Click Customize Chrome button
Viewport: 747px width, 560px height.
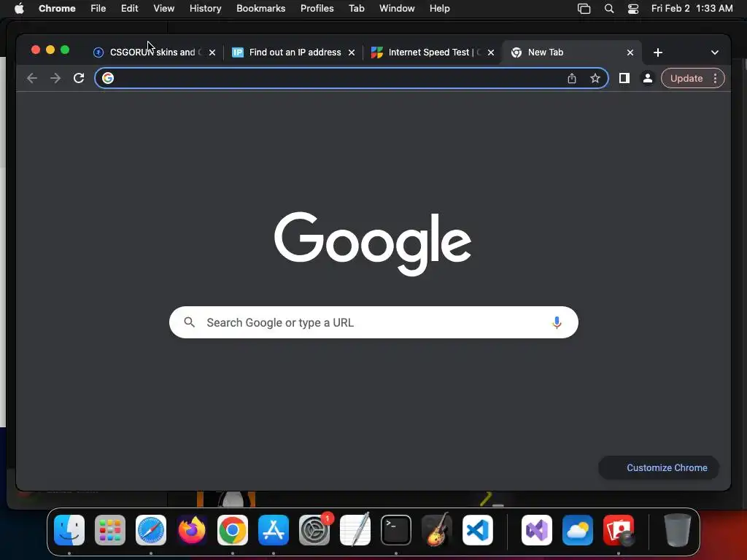[x=659, y=467]
